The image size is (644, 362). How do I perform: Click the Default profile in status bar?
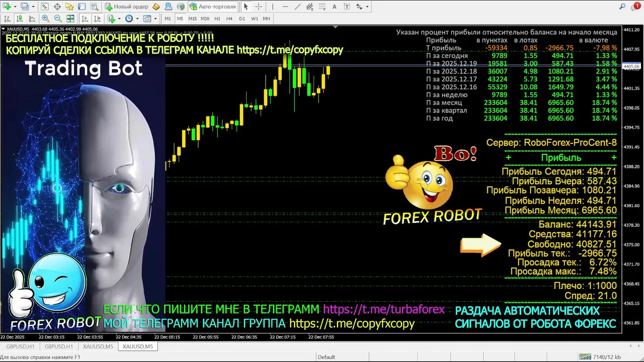click(326, 357)
